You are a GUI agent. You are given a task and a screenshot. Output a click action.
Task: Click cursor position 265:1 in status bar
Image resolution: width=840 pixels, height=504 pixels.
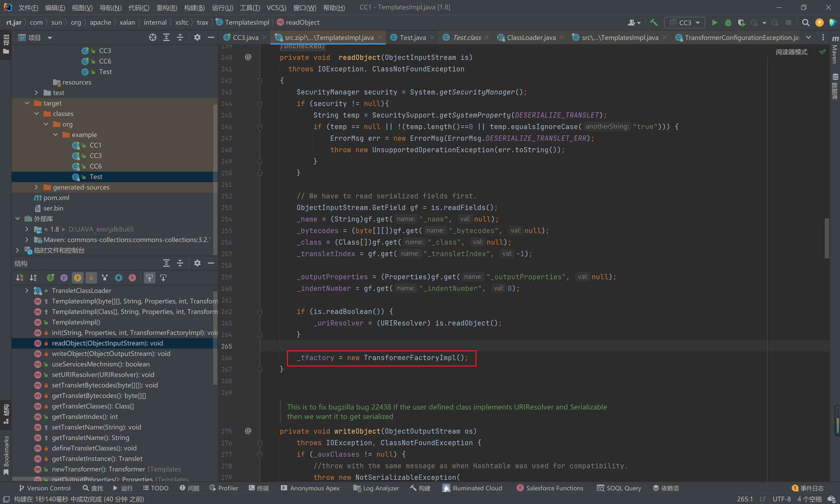[x=745, y=499]
